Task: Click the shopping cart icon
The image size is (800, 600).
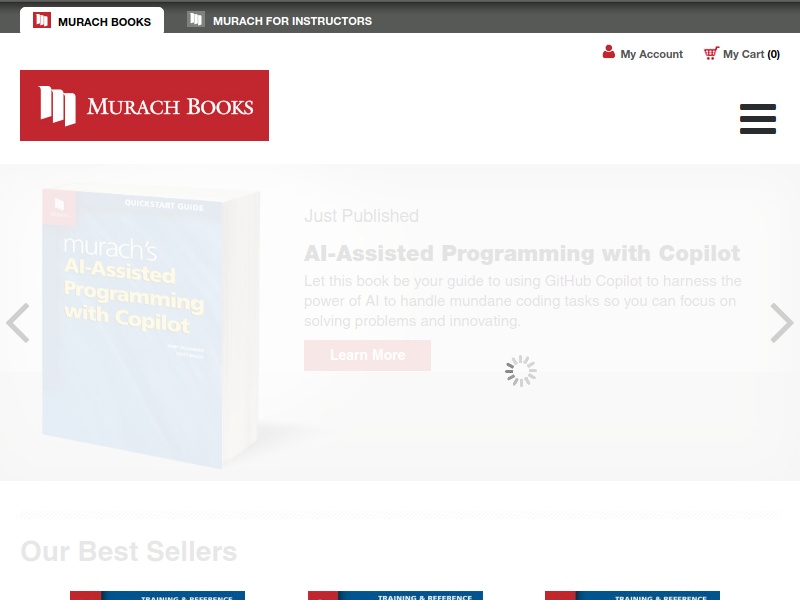Action: 711,53
